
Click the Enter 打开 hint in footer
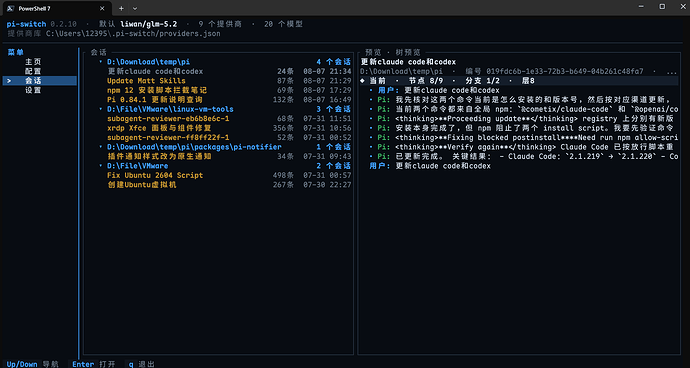(x=94, y=364)
